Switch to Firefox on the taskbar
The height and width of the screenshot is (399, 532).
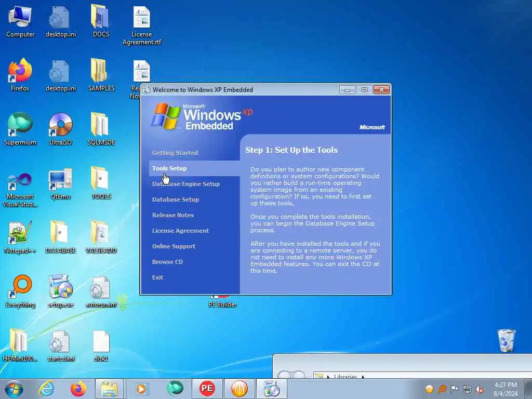[78, 389]
